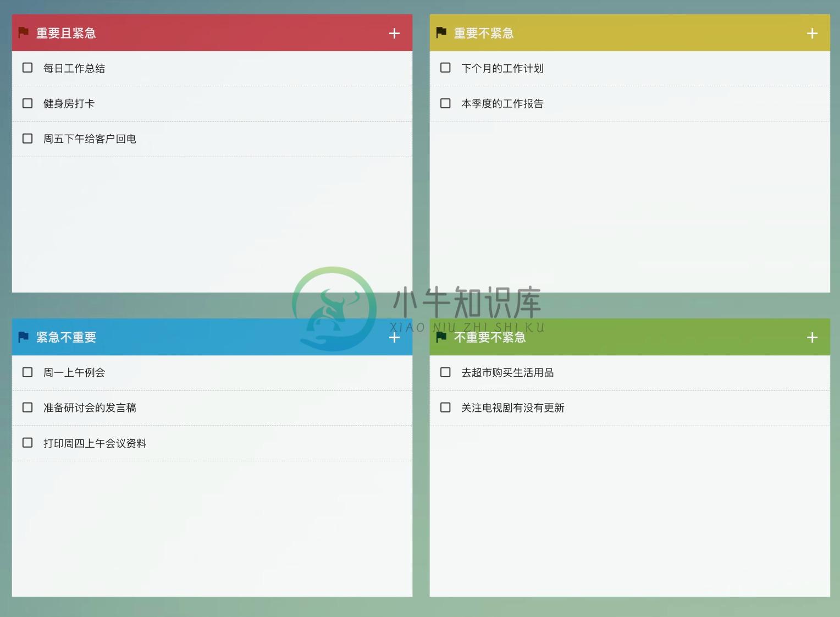This screenshot has height=617, width=840.
Task: Tick the 打印周四上午会议资料 checkbox
Action: click(x=27, y=442)
